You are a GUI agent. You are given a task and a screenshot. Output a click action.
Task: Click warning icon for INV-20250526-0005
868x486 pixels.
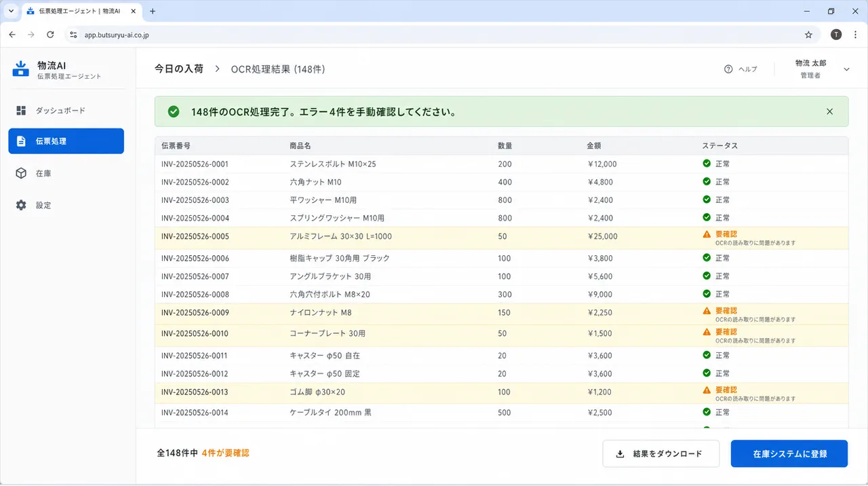click(707, 234)
